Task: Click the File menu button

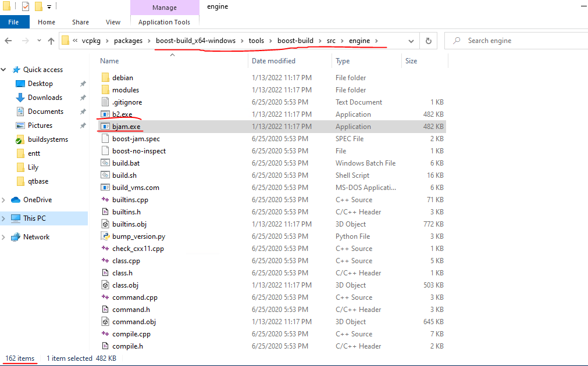Action: 14,21
